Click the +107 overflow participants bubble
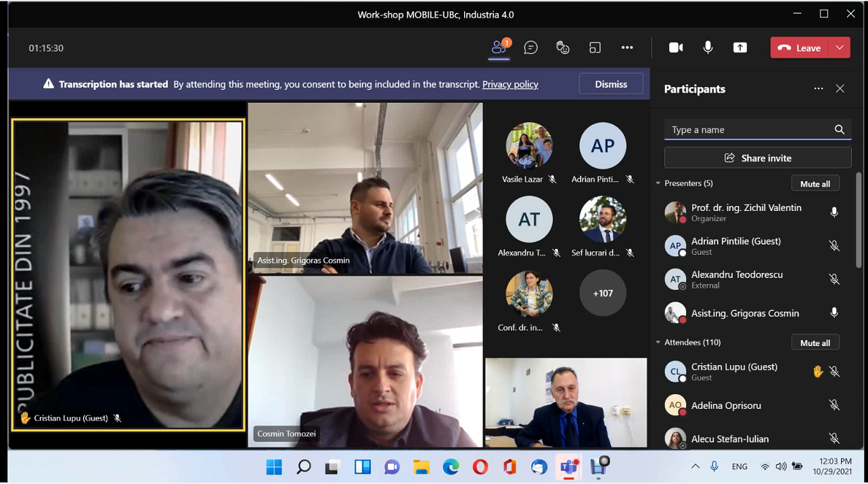868x484 pixels. click(602, 293)
